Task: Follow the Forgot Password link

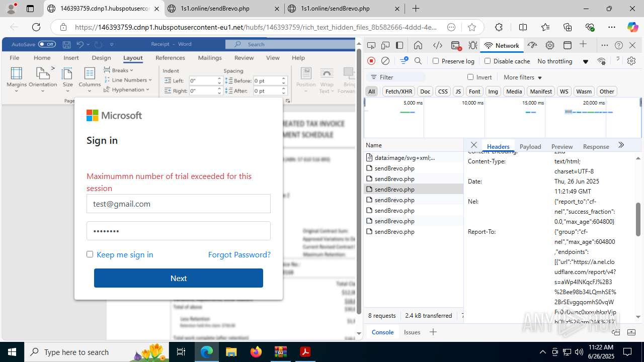Action: 239,254
